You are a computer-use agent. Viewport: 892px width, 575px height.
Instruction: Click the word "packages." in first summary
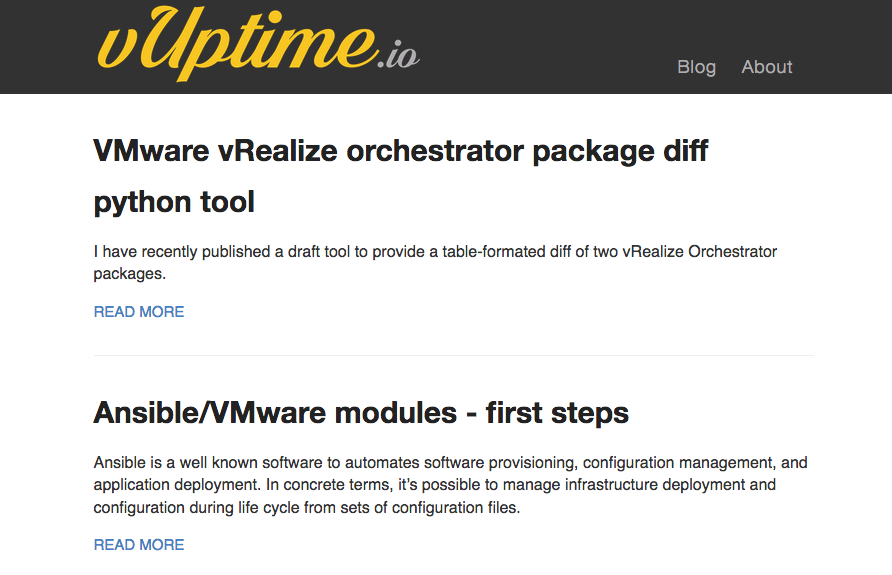coord(130,274)
